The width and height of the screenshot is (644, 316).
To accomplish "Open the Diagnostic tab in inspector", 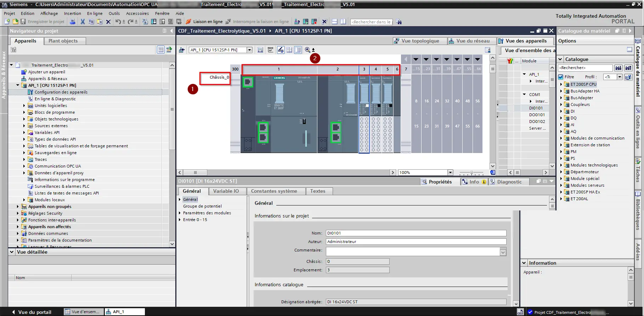I will point(509,182).
